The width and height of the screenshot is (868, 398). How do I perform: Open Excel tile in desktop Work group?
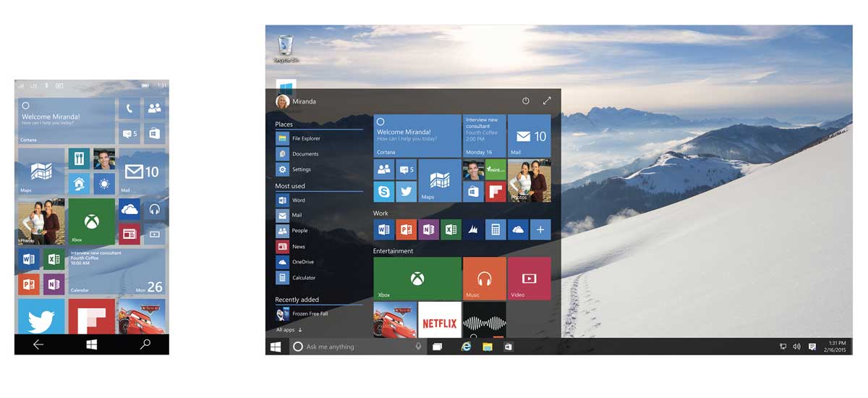451,230
